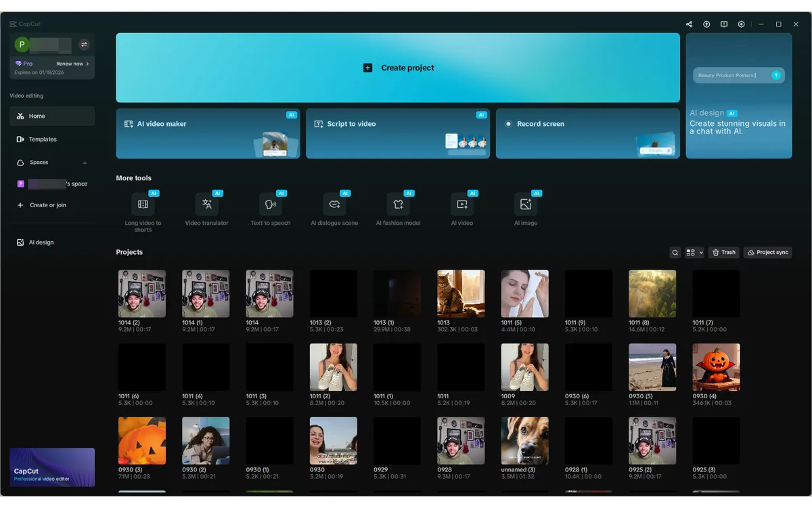Click project name "0929"

point(380,470)
